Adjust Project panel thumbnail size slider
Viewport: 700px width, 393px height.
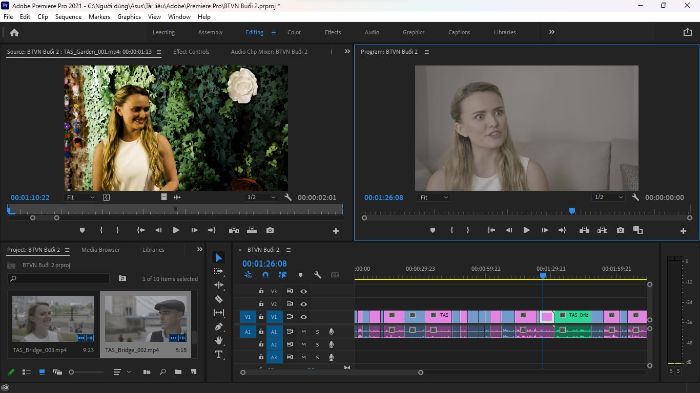(x=86, y=372)
